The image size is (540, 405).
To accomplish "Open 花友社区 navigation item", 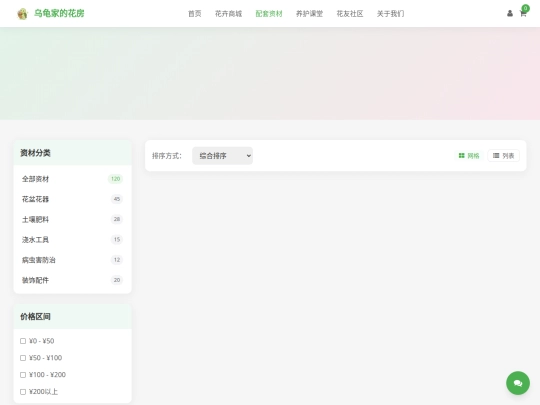I will 350,14.
